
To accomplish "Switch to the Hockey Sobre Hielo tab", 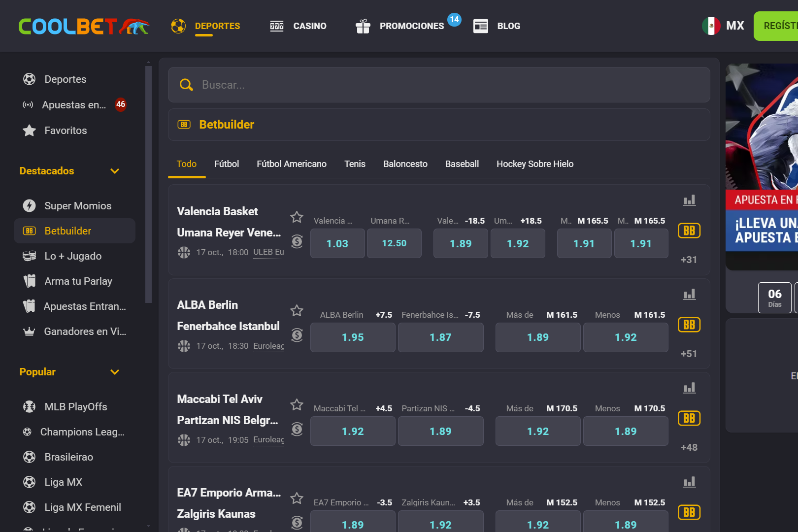I will pyautogui.click(x=535, y=164).
